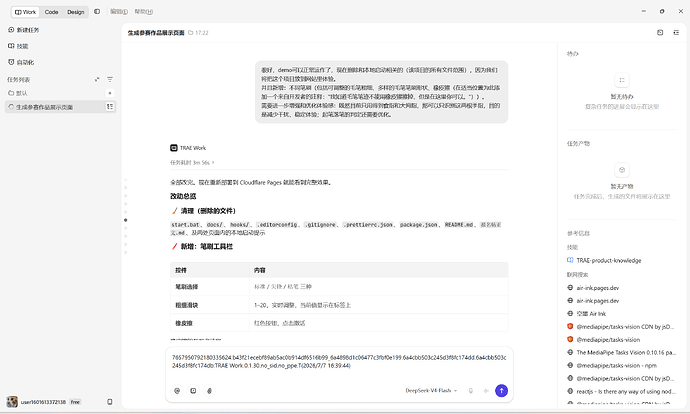Switch to the Code tab
The width and height of the screenshot is (690, 414).
tap(51, 12)
